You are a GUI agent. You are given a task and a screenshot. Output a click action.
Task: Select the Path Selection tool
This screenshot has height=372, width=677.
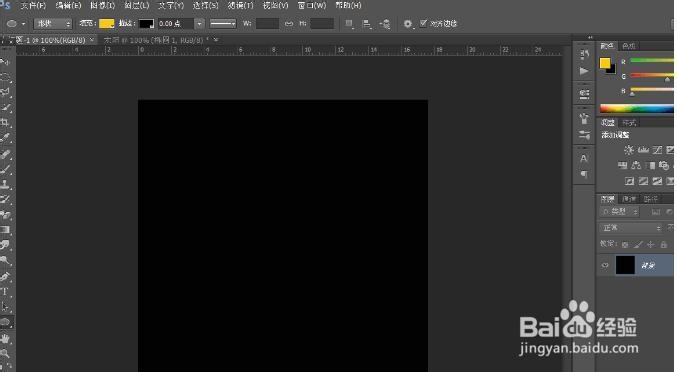pos(5,307)
